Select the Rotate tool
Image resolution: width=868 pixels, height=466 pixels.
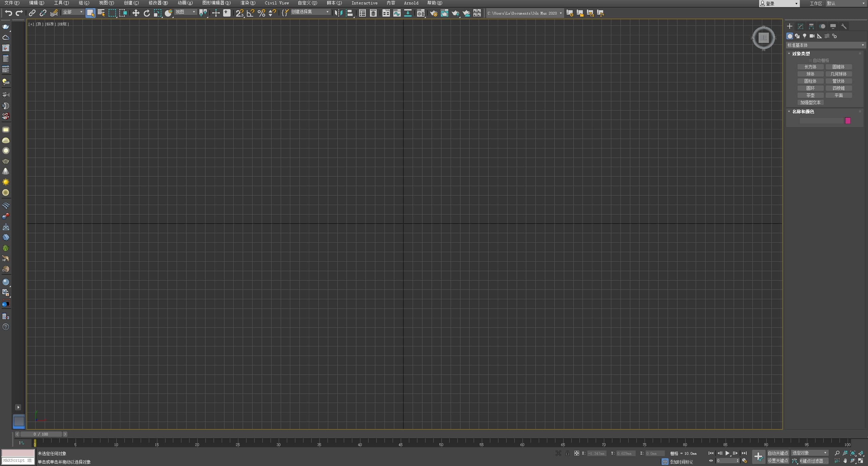(x=146, y=13)
